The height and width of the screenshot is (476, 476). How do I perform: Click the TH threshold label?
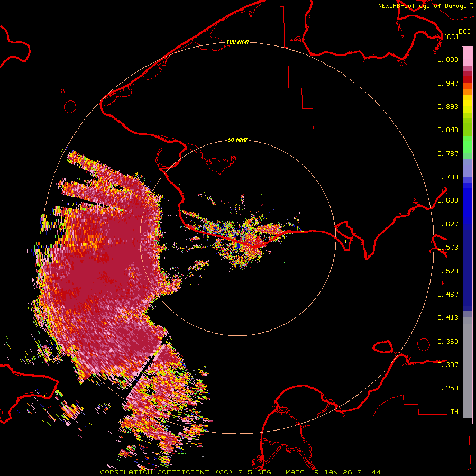click(x=454, y=412)
